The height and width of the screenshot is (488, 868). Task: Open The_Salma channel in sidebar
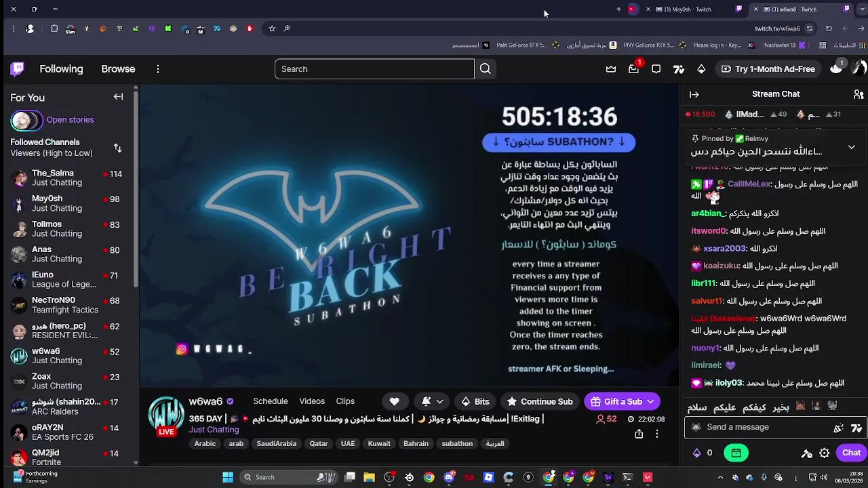pyautogui.click(x=68, y=178)
